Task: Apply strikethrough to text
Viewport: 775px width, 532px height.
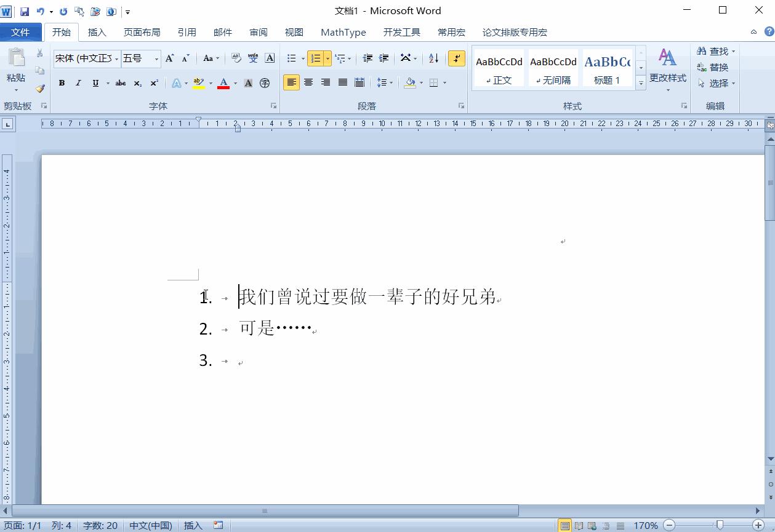Action: point(121,82)
